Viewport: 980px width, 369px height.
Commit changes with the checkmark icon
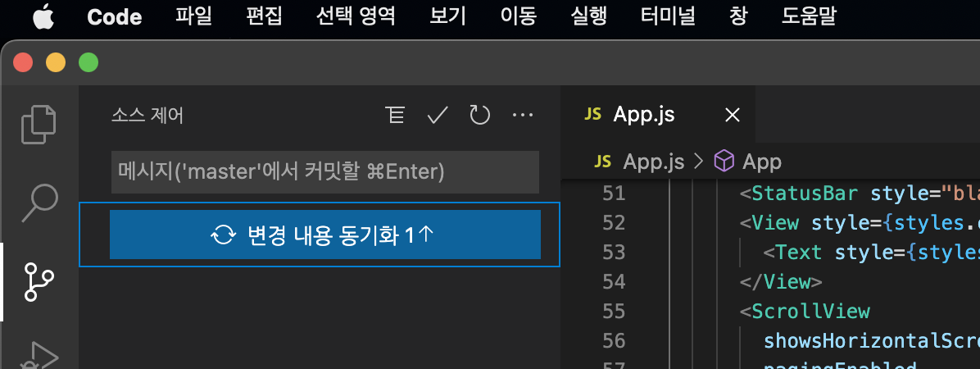tap(438, 115)
